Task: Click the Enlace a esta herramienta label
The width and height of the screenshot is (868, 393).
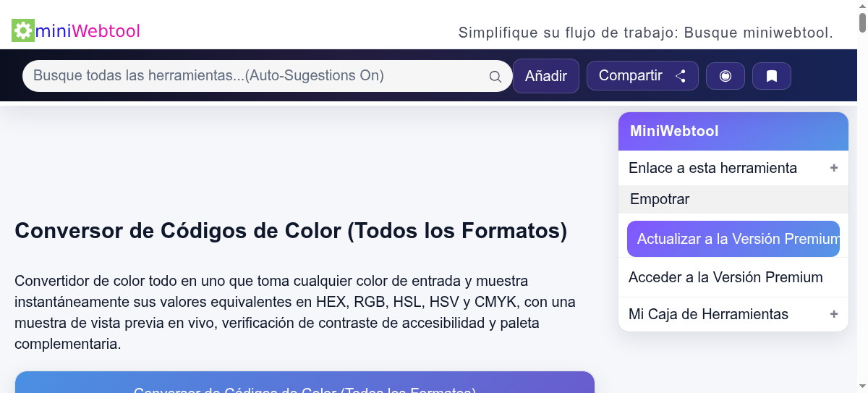Action: (x=712, y=168)
